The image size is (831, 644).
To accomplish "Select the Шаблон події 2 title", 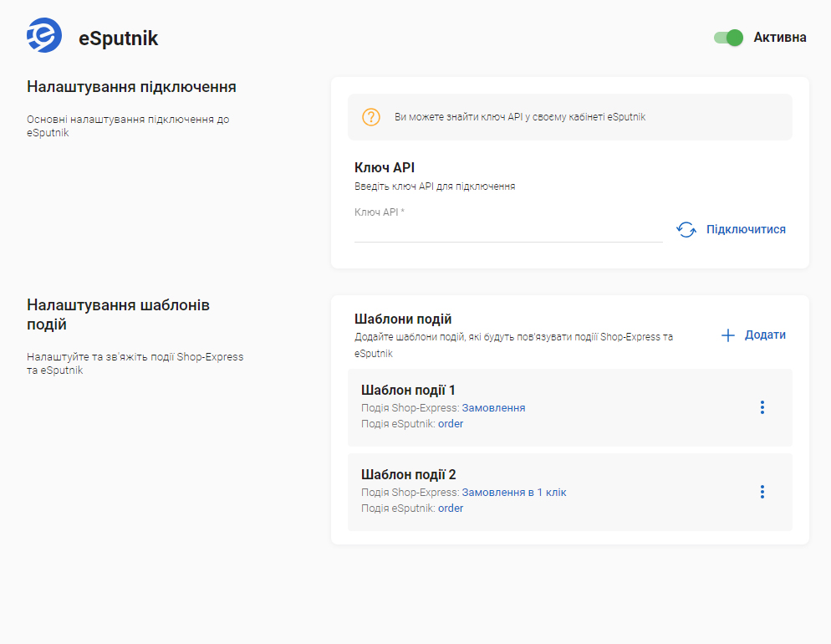I will point(409,474).
